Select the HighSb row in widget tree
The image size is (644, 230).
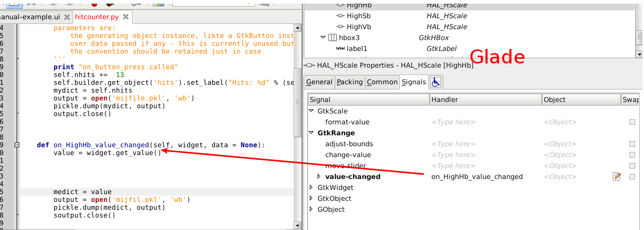point(470,16)
